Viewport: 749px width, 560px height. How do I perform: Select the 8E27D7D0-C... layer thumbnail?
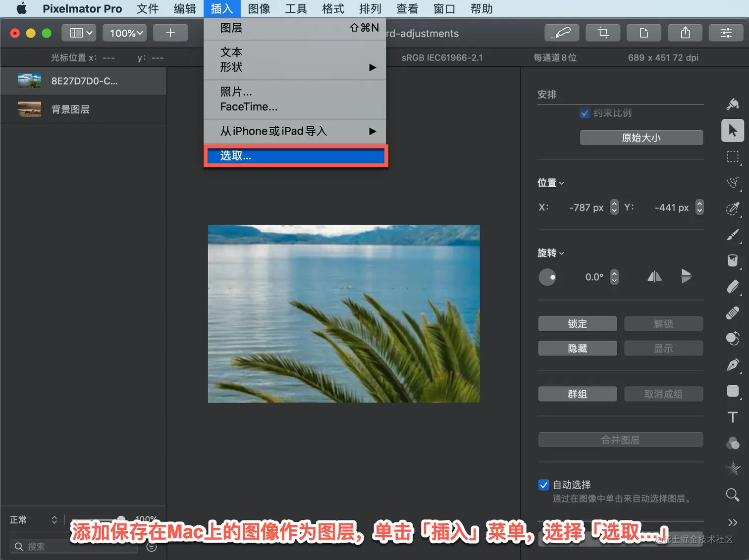pyautogui.click(x=29, y=81)
